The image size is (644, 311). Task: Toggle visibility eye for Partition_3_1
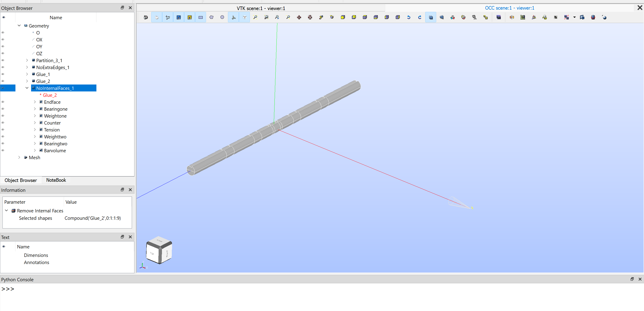pos(3,60)
